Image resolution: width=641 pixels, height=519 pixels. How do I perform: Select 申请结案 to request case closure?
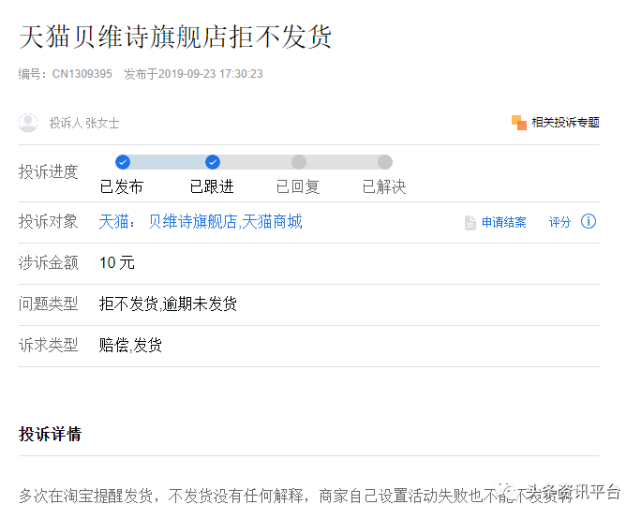[x=503, y=222]
